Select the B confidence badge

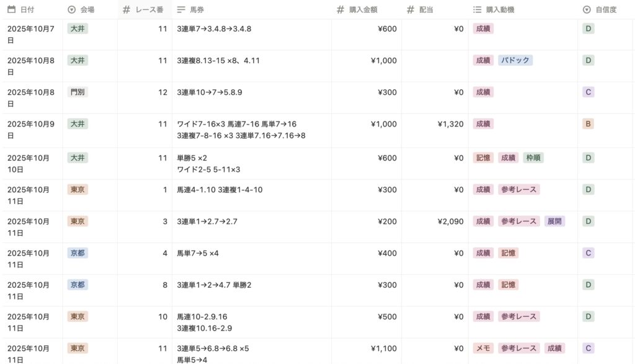click(588, 124)
